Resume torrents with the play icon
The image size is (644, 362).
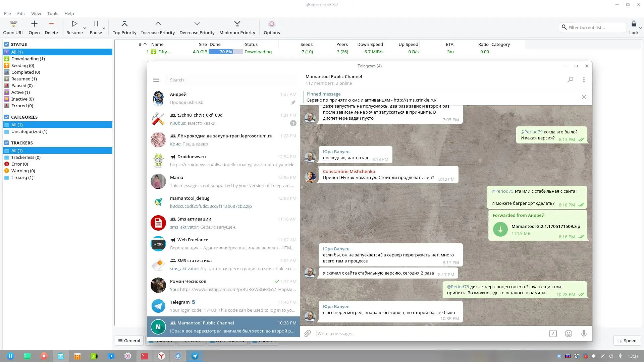pyautogui.click(x=74, y=24)
